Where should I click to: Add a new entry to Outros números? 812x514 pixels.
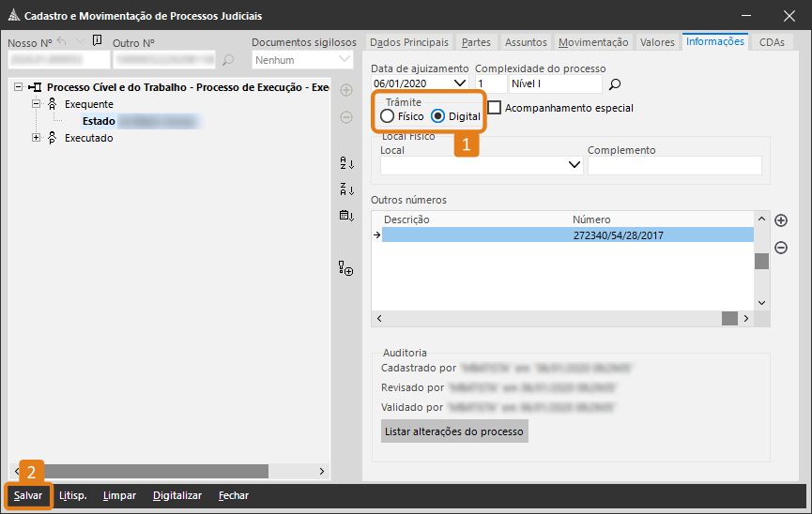click(x=780, y=220)
